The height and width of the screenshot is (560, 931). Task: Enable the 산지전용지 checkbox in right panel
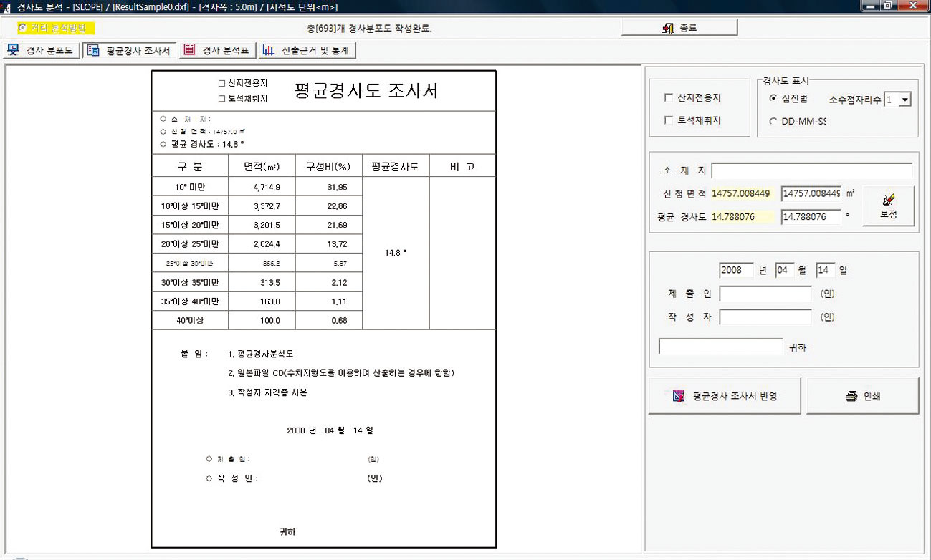tap(669, 98)
